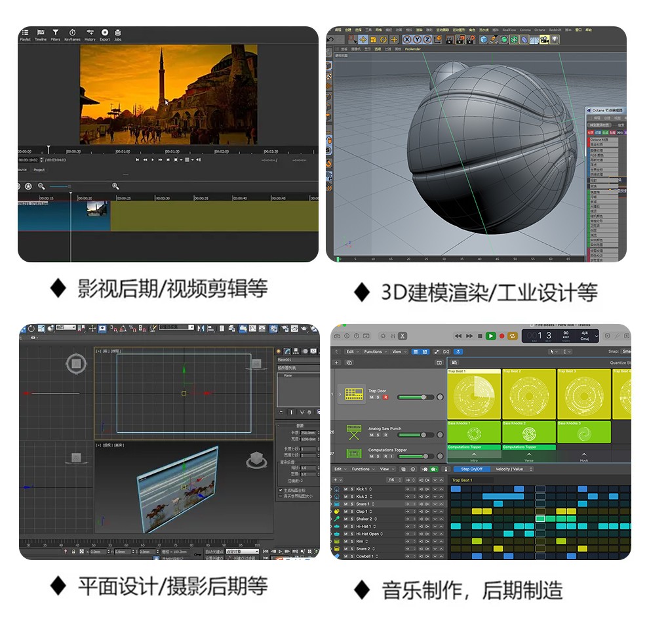Click the render clapperboard icon in the 3D toolbar
Viewport: 649px width, 644px height.
[x=450, y=39]
